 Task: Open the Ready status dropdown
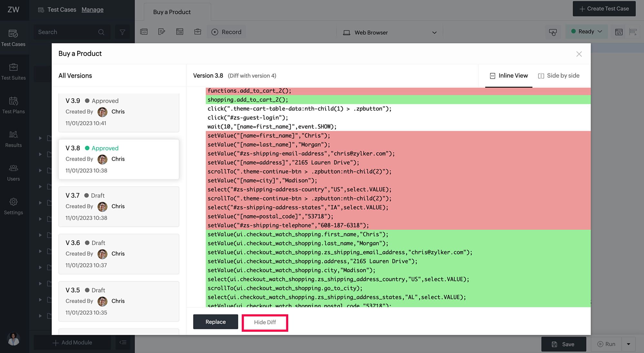pyautogui.click(x=586, y=32)
